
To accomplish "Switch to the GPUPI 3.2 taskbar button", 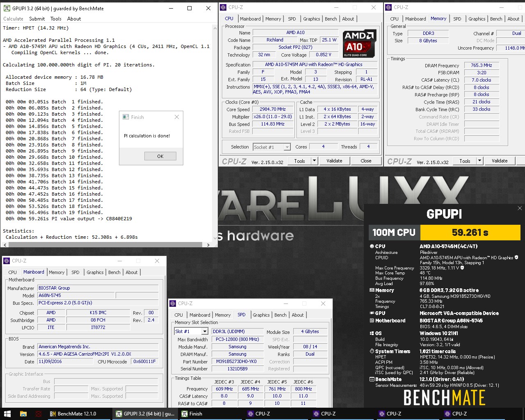I will coord(145,413).
